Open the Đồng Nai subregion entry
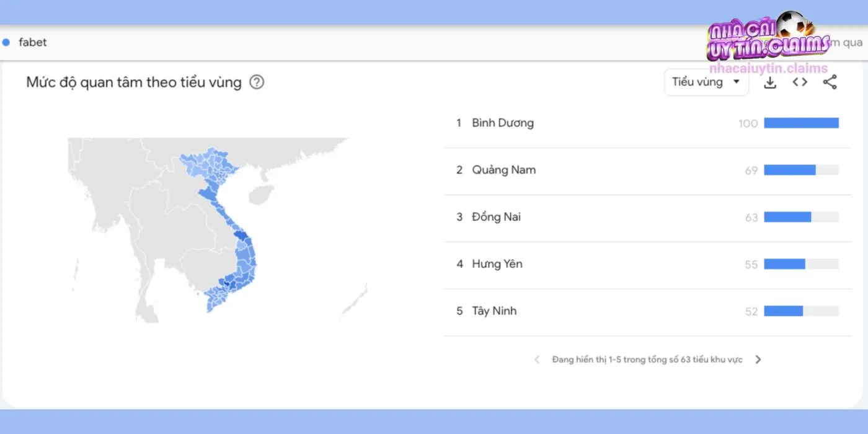The width and height of the screenshot is (868, 434). [496, 217]
